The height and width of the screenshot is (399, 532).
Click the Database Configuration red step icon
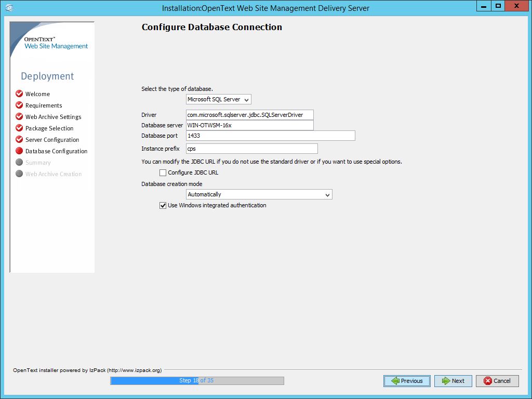[19, 151]
